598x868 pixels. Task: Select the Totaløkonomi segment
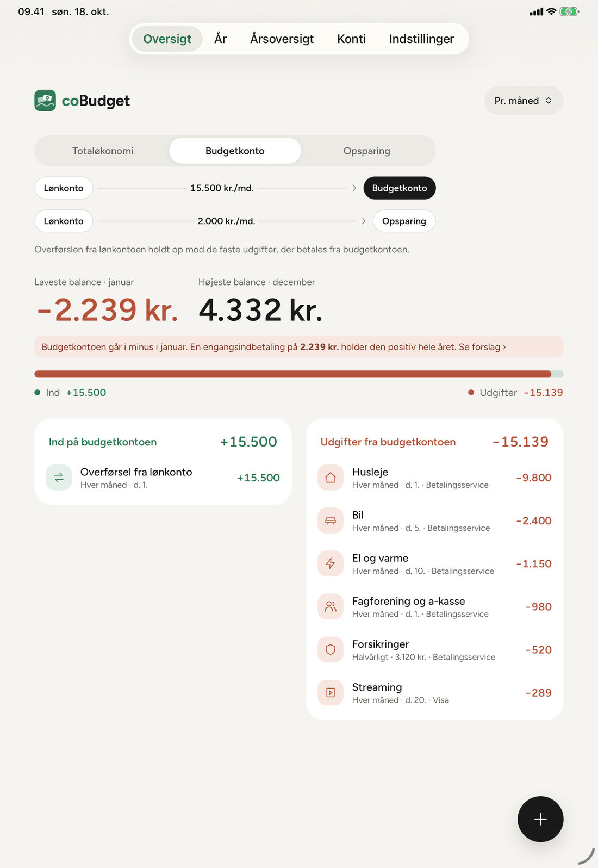103,151
